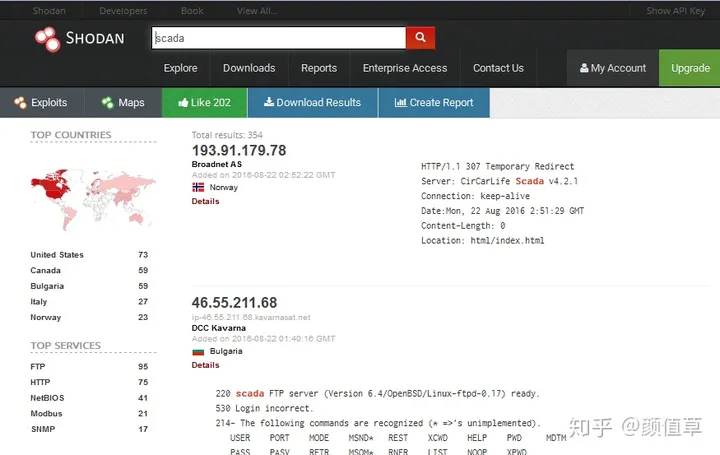Click the world map of top countries
The width and height of the screenshot is (720, 455).
point(93,200)
